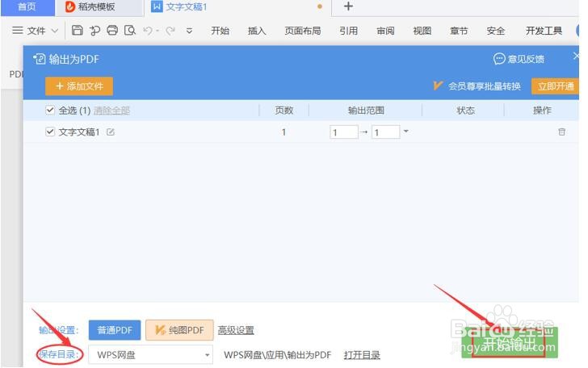The image size is (588, 368).
Task: Click the Save icon in the toolbar
Action: [77, 31]
